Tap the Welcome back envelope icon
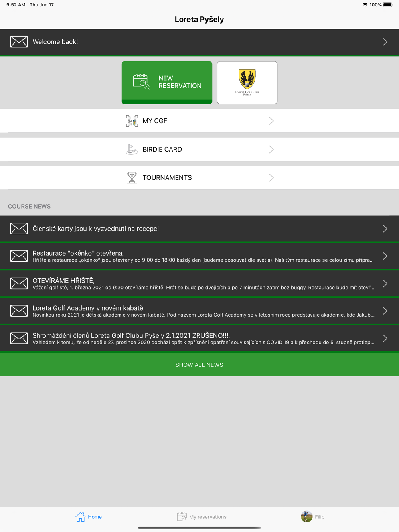399x532 pixels. point(19,42)
